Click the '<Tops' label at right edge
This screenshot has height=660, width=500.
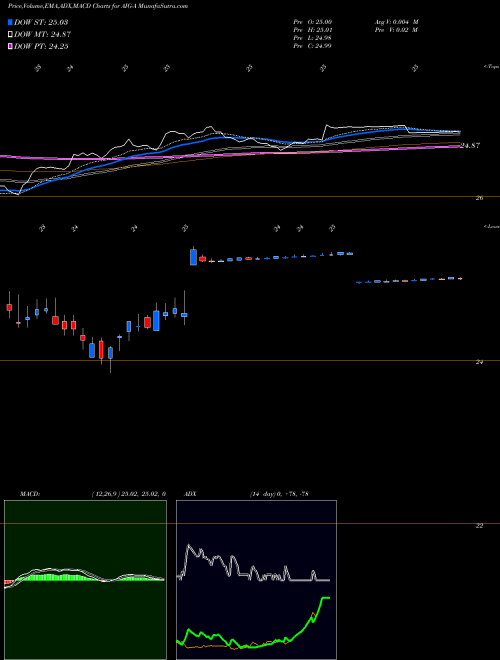pos(492,67)
